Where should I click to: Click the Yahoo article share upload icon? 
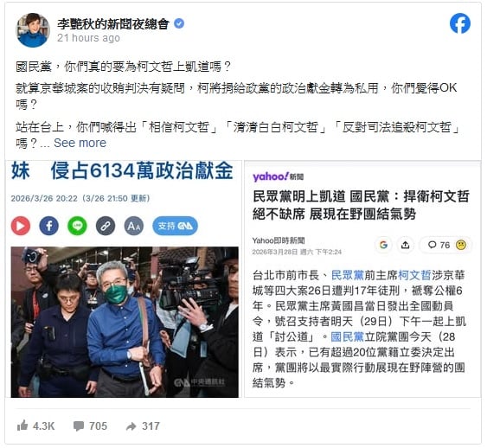pyautogui.click(x=406, y=245)
